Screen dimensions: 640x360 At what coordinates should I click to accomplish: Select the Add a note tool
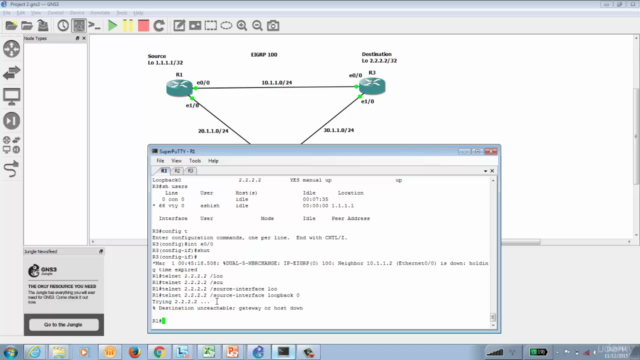(179, 26)
